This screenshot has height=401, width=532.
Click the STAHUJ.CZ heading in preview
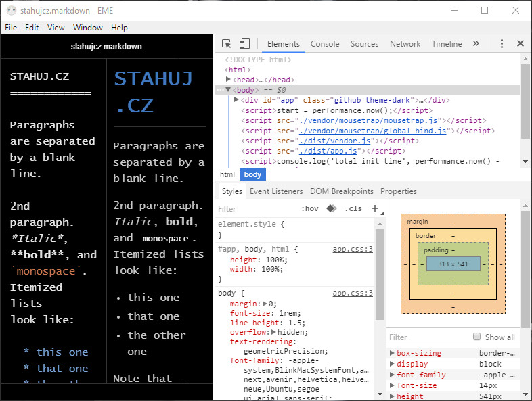(154, 92)
